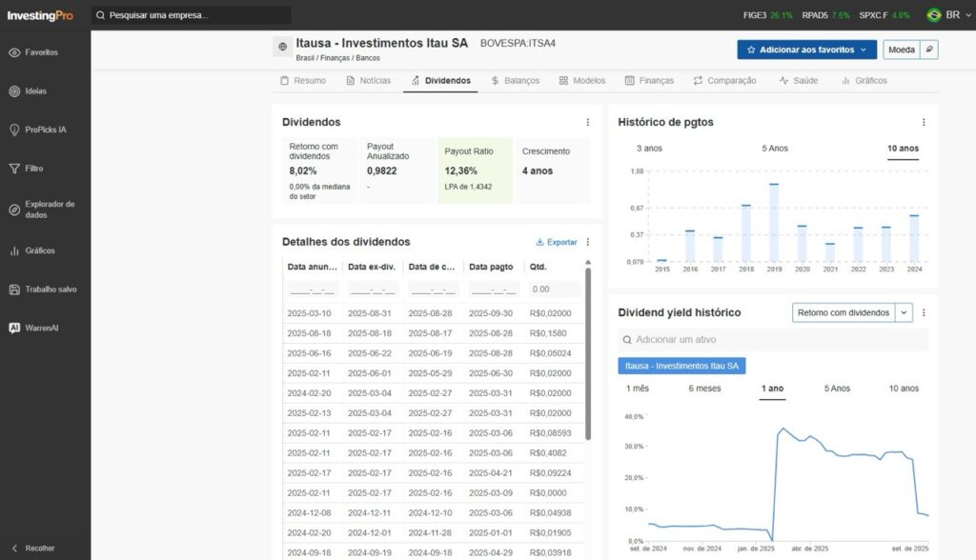The height and width of the screenshot is (560, 976).
Task: Click R$0,4082 amount cell
Action: tap(548, 453)
